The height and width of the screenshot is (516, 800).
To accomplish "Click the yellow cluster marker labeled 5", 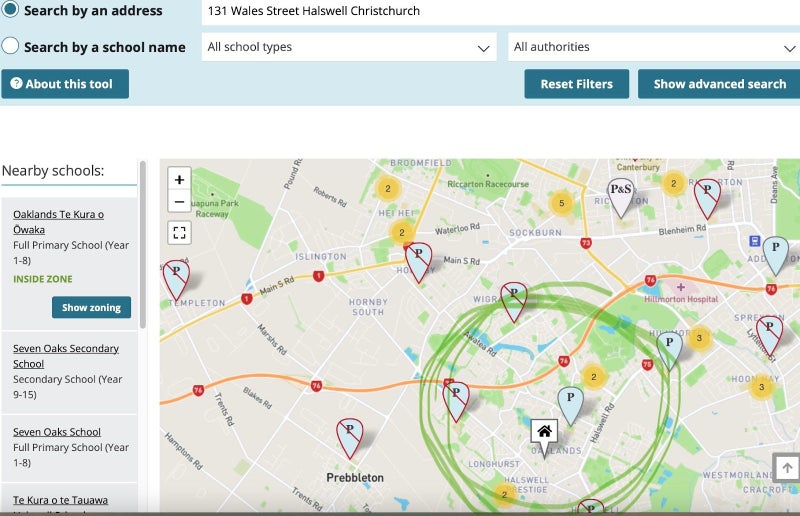I will click(x=562, y=204).
